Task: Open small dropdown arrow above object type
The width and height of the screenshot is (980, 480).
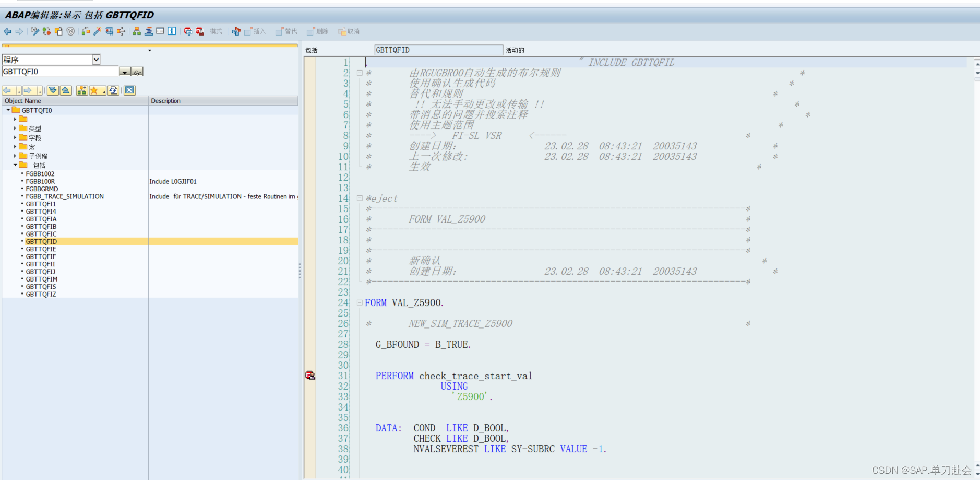Action: click(150, 51)
